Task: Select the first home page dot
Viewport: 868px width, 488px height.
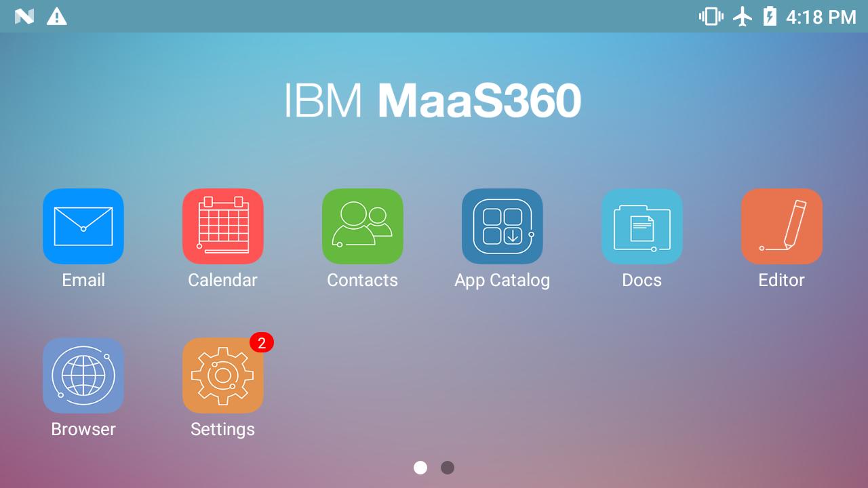Action: coord(420,468)
